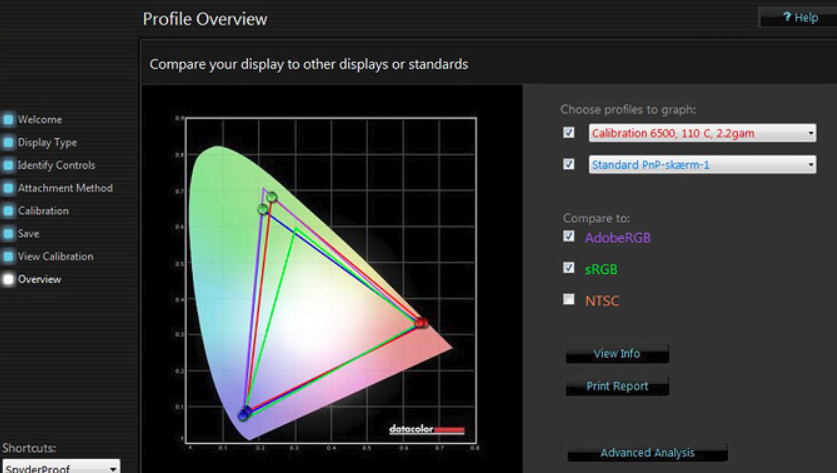Click the question mark Help icon
The image size is (837, 473).
[x=787, y=17]
